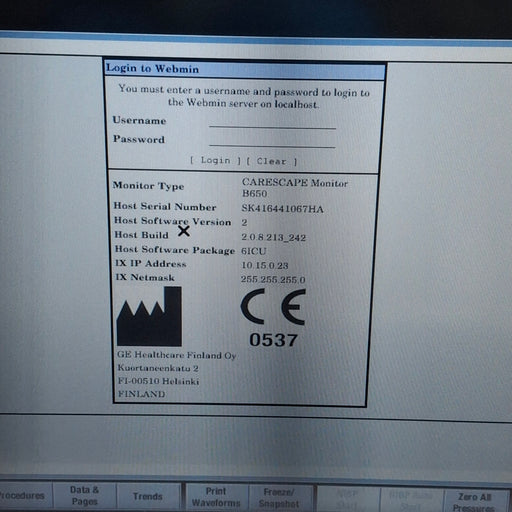512x512 pixels.
Task: Click "FI-00510 Helsinki" address line
Action: [158, 381]
